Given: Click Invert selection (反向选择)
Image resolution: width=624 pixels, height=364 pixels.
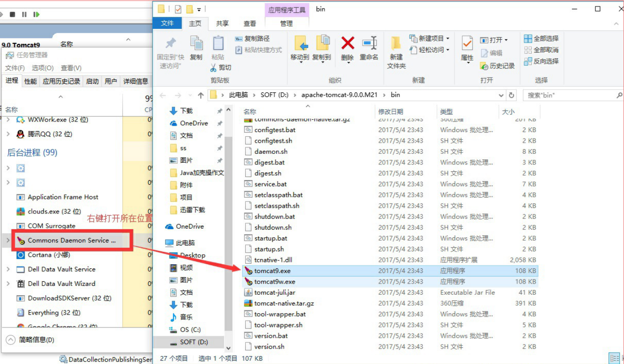Looking at the screenshot, I should pyautogui.click(x=541, y=61).
